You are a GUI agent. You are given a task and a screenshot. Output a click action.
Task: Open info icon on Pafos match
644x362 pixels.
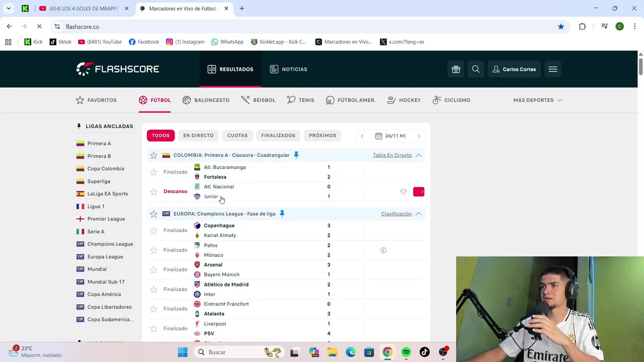(383, 250)
